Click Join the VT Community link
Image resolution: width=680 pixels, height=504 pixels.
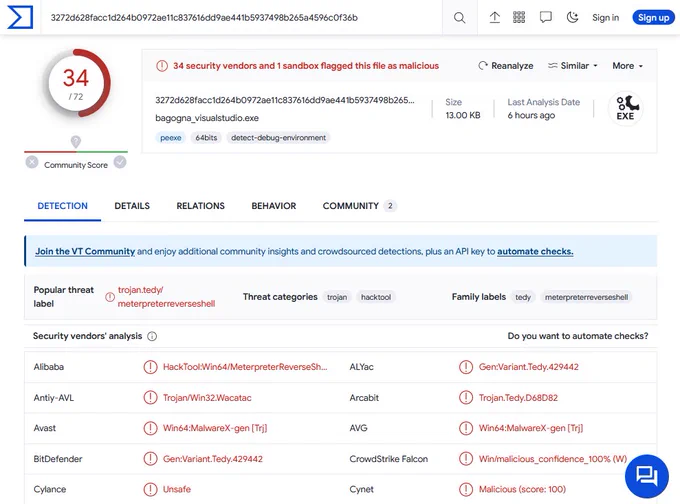tap(85, 252)
